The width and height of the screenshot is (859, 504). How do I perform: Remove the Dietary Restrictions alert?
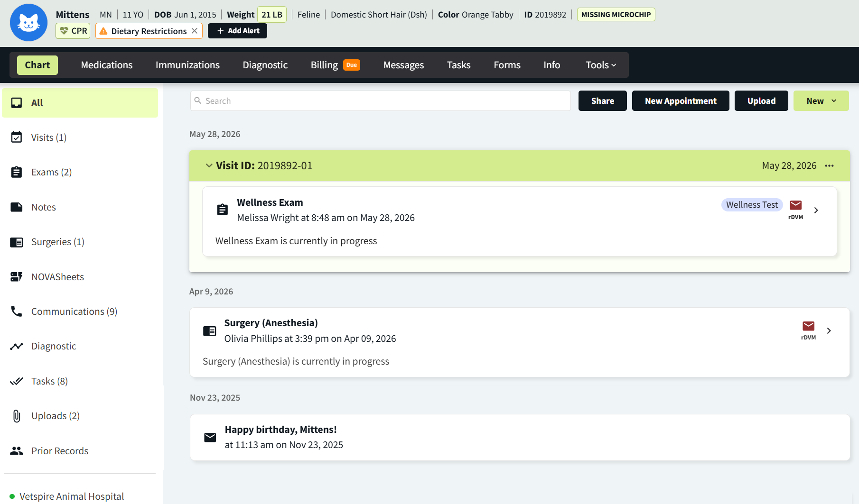pyautogui.click(x=195, y=31)
